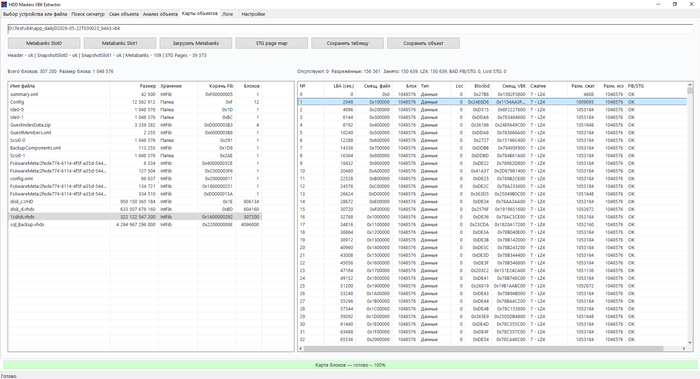The width and height of the screenshot is (700, 379).
Task: Select block row with file offset 0x500000
Action: coord(492,133)
